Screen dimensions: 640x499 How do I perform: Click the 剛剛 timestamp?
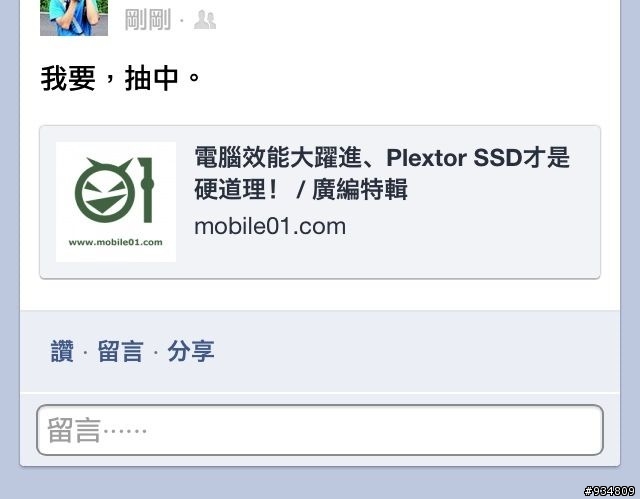click(148, 20)
